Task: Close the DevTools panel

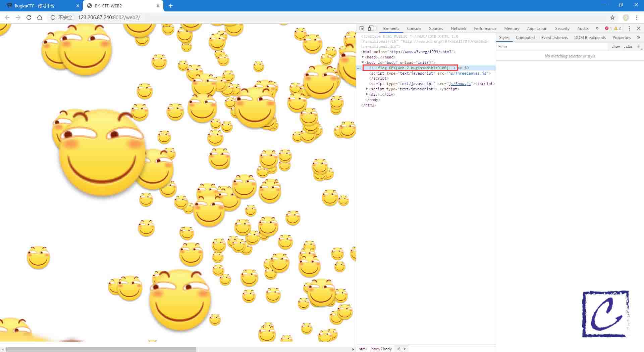Action: pyautogui.click(x=639, y=29)
